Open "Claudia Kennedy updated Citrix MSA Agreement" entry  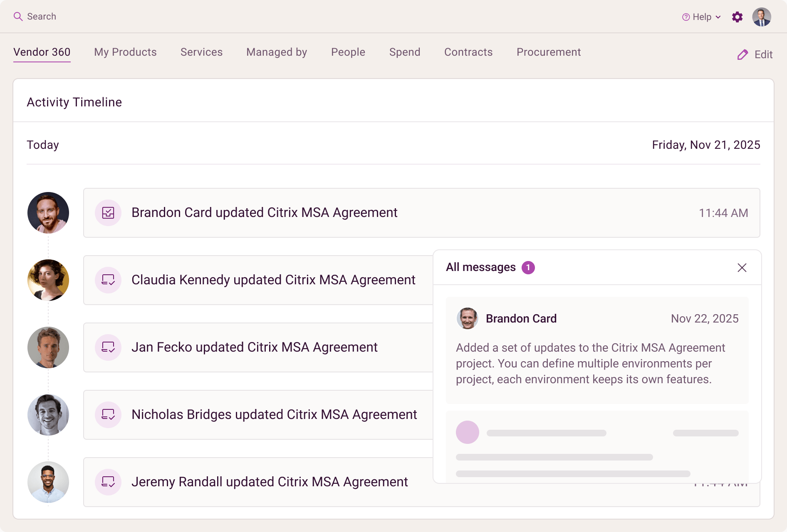258,280
